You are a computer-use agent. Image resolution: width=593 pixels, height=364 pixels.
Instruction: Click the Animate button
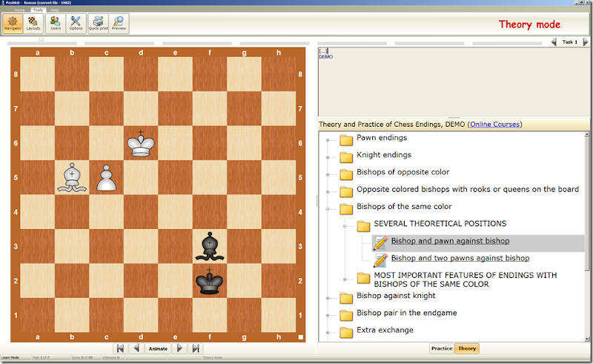(x=158, y=348)
